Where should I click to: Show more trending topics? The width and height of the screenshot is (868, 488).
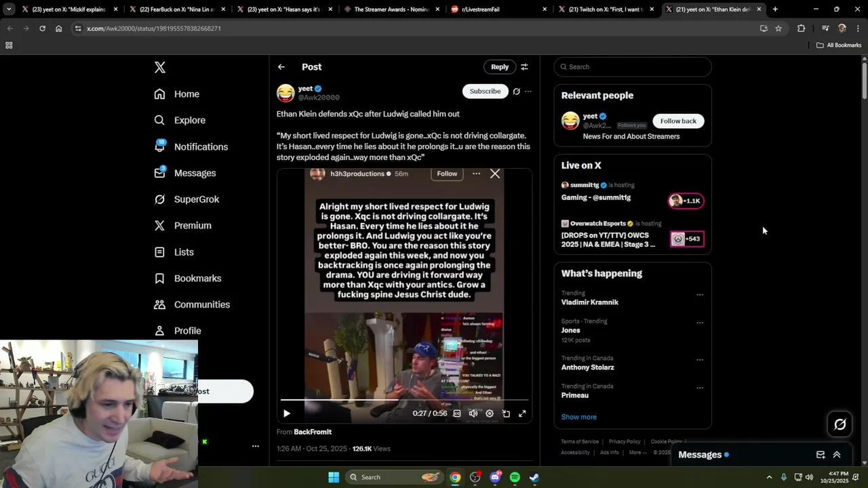[579, 418]
